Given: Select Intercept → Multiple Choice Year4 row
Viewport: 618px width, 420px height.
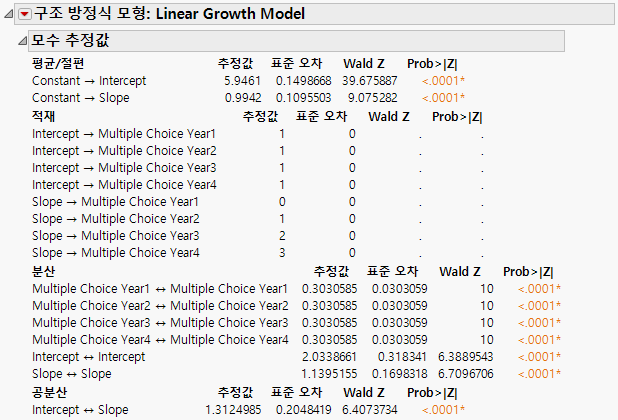Looking at the screenshot, I should [x=124, y=185].
